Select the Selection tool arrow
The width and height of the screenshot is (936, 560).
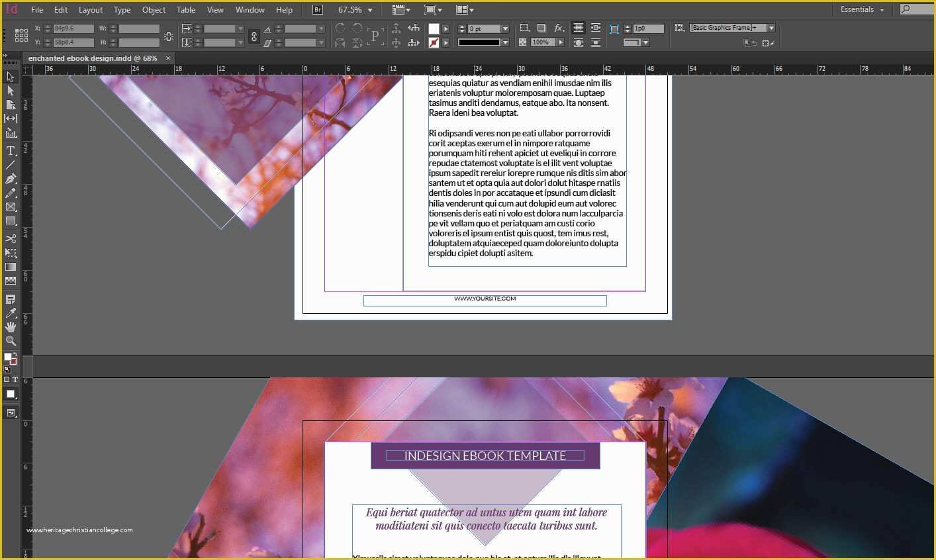point(11,77)
